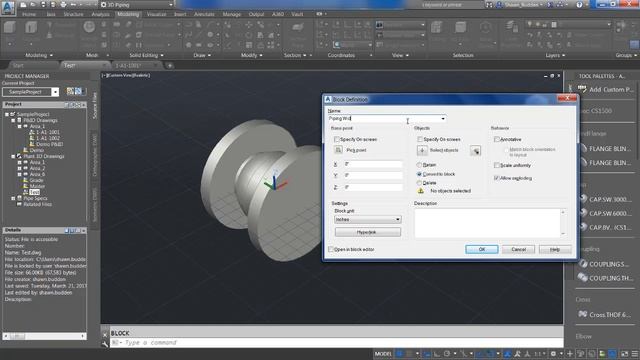Uncheck the Allow exploding checkbox
This screenshot has width=640, height=360.
pos(497,178)
